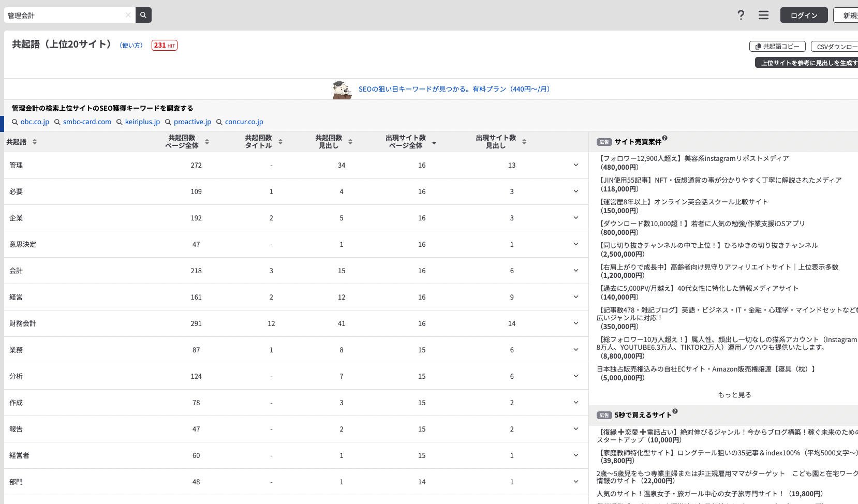Toggle sorting on 出現サイト数見出し column
The height and width of the screenshot is (504, 858).
tap(524, 141)
